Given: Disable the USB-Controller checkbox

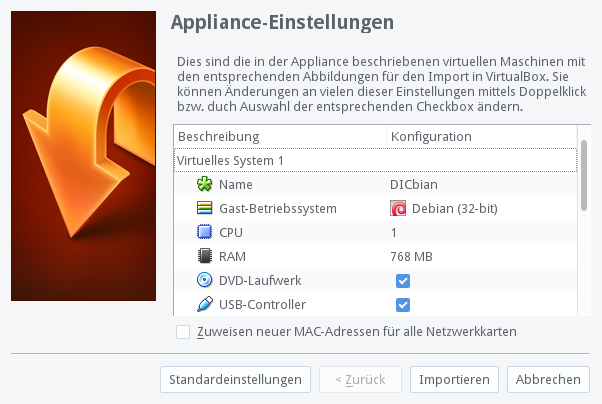Looking at the screenshot, I should [x=403, y=305].
